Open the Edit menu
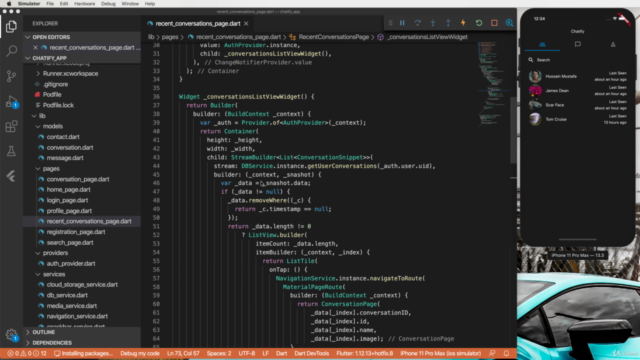The image size is (640, 360). coord(64,4)
